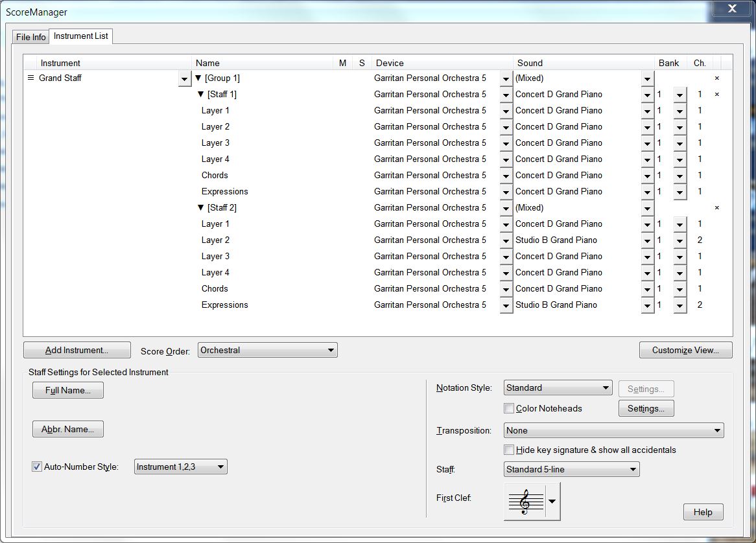Image resolution: width=756 pixels, height=543 pixels.
Task: Click the X icon on Staff 1 row
Action: 716,94
